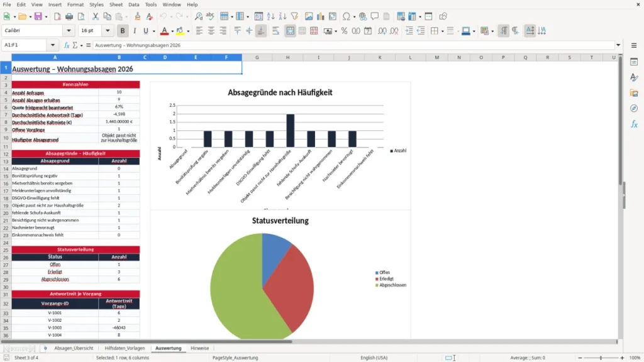Viewport: 644px width, 362px height.
Task: Open Function Wizard fx icon
Action: coord(67,45)
